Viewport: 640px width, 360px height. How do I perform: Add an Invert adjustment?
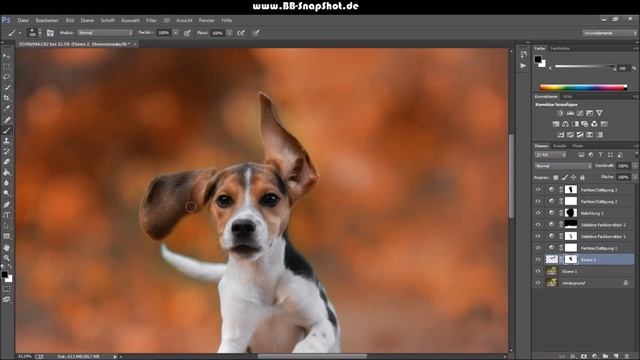click(x=560, y=135)
